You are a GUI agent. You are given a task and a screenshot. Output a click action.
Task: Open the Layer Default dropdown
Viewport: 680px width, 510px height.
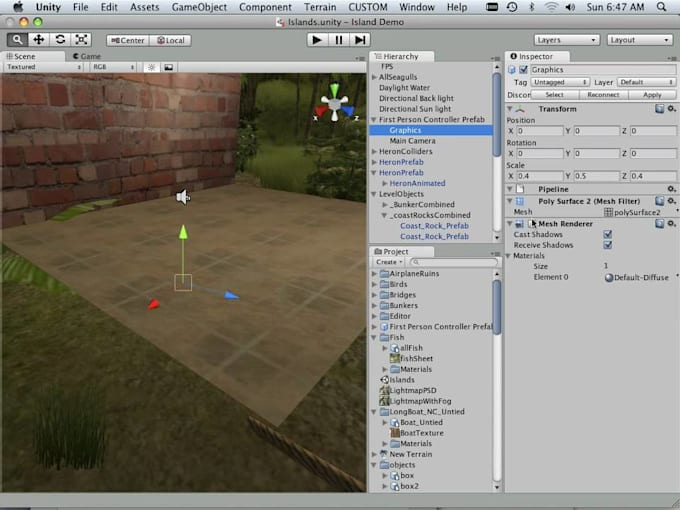(x=647, y=82)
